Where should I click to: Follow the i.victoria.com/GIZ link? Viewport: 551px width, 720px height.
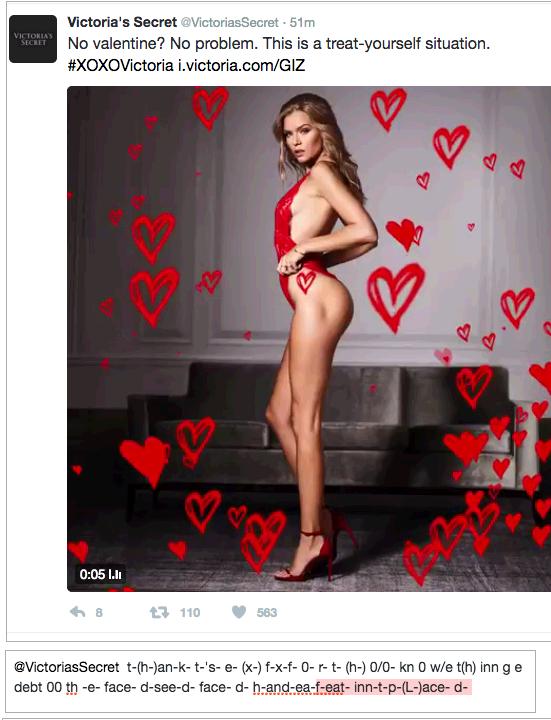(242, 65)
